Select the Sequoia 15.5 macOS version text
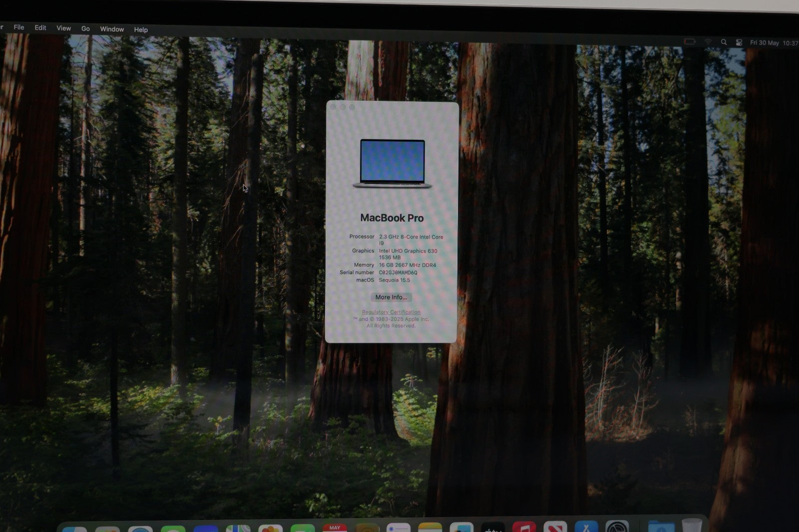 click(395, 280)
